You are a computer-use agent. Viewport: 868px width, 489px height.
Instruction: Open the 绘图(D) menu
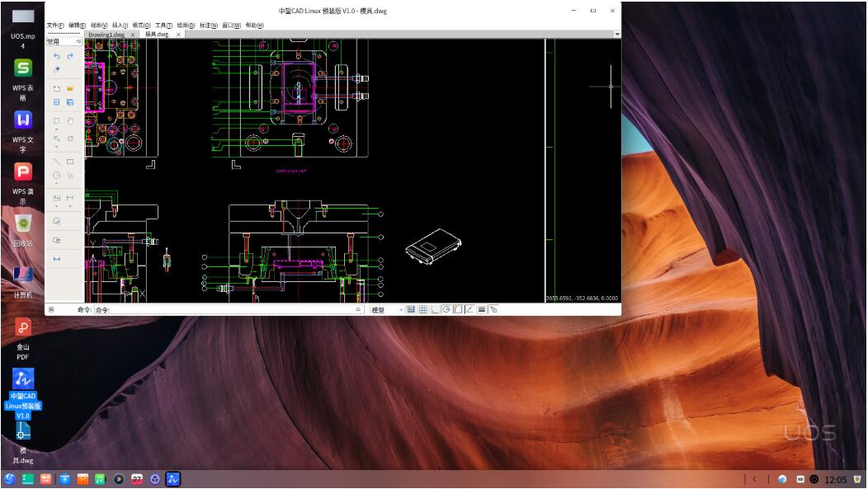(186, 26)
